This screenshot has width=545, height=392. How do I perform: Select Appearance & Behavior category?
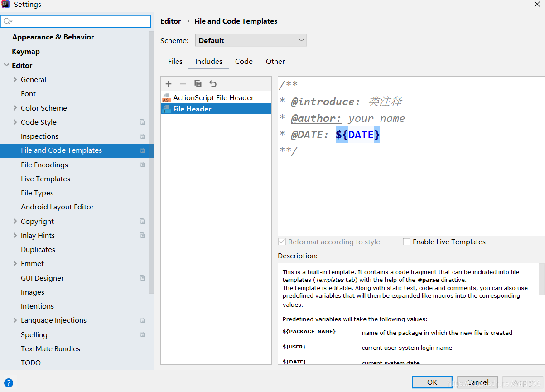[53, 37]
